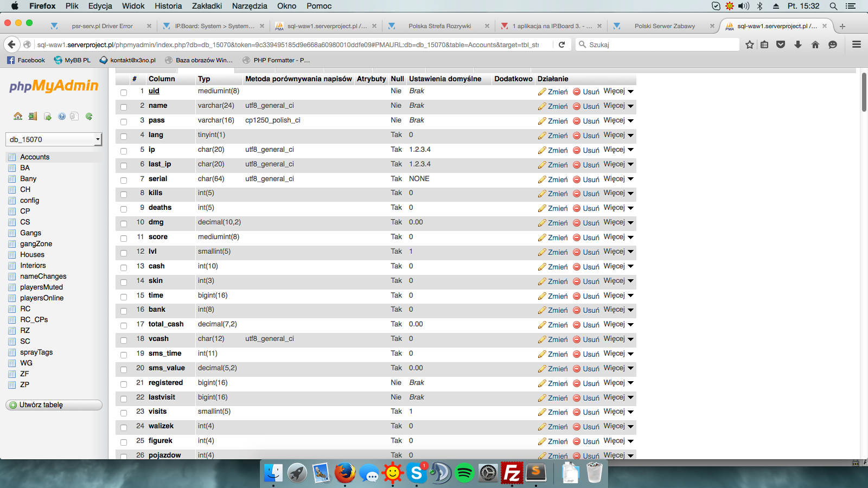The height and width of the screenshot is (488, 868).
Task: Click the phpMyAdmin home icon in sidebar
Action: pyautogui.click(x=18, y=116)
